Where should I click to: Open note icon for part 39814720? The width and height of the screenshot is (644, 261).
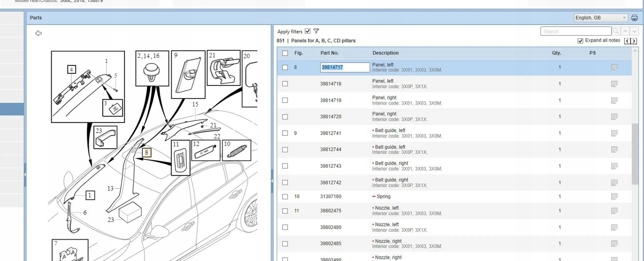614,117
